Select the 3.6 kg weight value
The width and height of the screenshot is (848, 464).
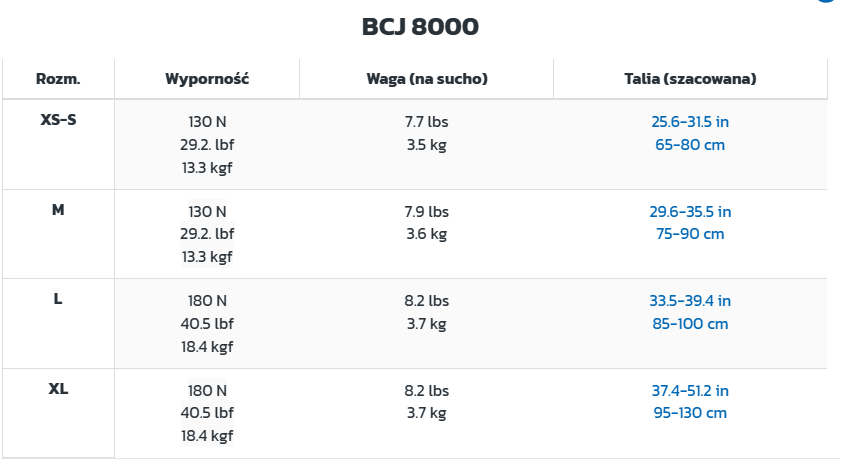(427, 234)
